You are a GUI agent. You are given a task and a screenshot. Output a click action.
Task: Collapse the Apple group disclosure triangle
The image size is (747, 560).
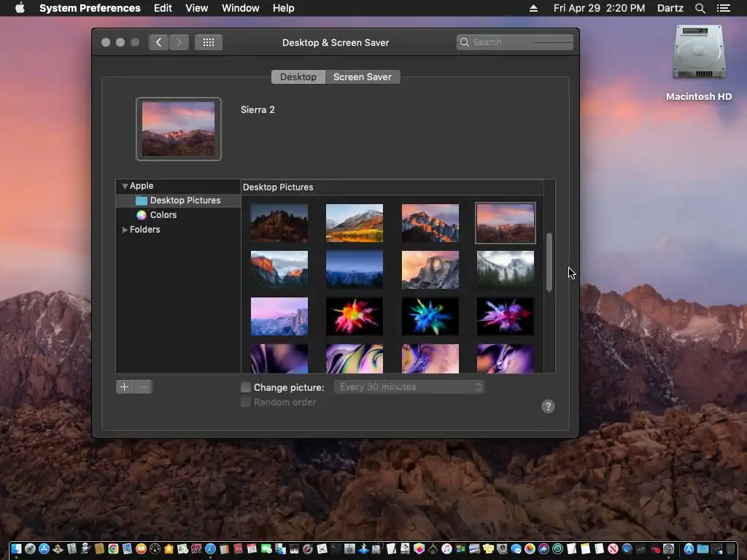coord(125,186)
